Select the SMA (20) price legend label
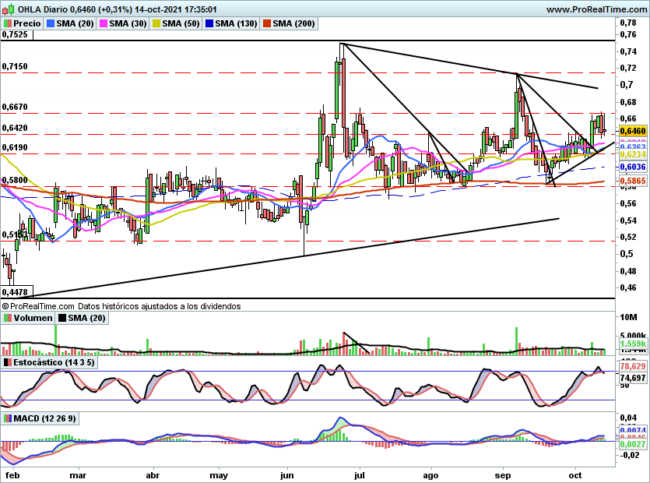650x483 pixels. (x=75, y=24)
